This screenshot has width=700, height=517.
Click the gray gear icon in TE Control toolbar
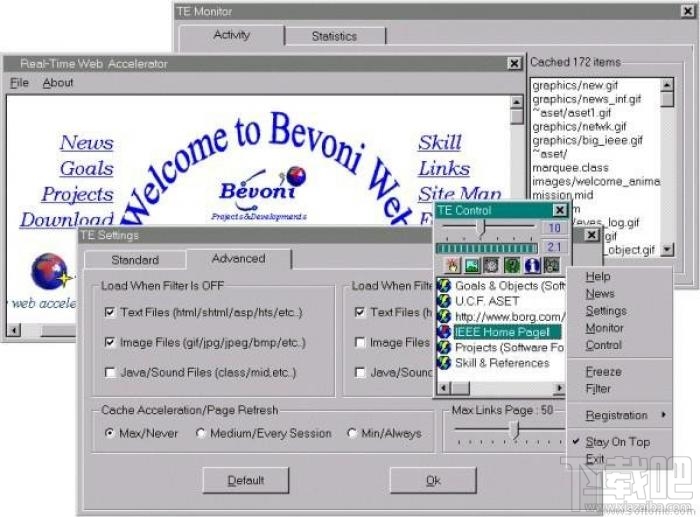click(492, 265)
